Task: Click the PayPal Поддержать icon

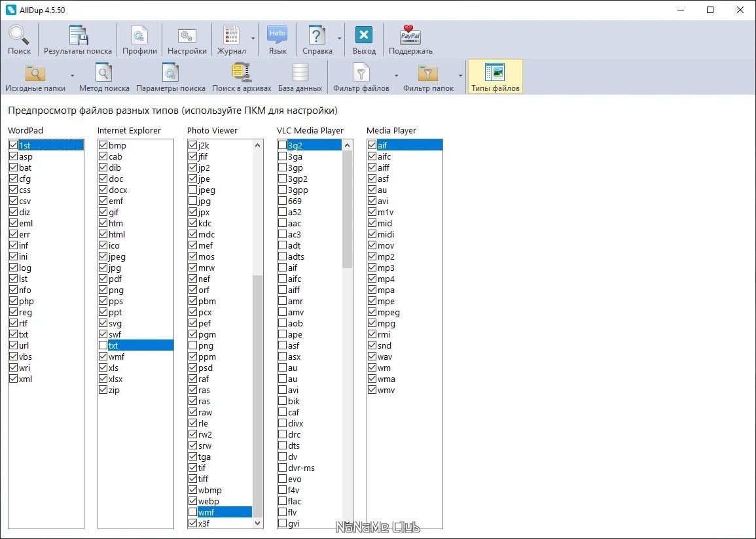Action: [x=410, y=35]
